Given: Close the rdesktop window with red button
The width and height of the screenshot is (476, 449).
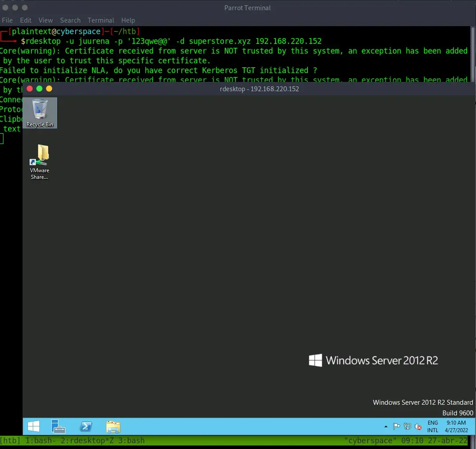Looking at the screenshot, I should [30, 89].
